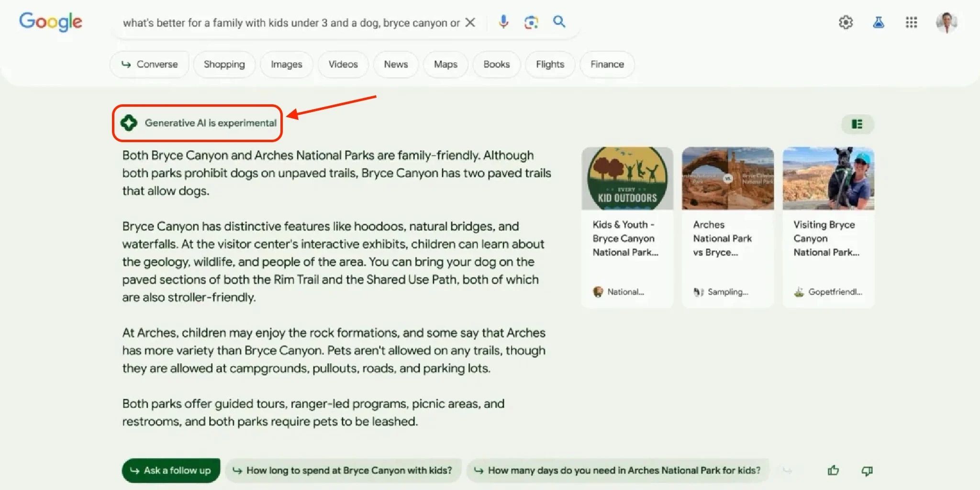The image size is (980, 490).
Task: Open 'Visiting Bryce Canyon National Park' card title
Action: [x=826, y=238]
